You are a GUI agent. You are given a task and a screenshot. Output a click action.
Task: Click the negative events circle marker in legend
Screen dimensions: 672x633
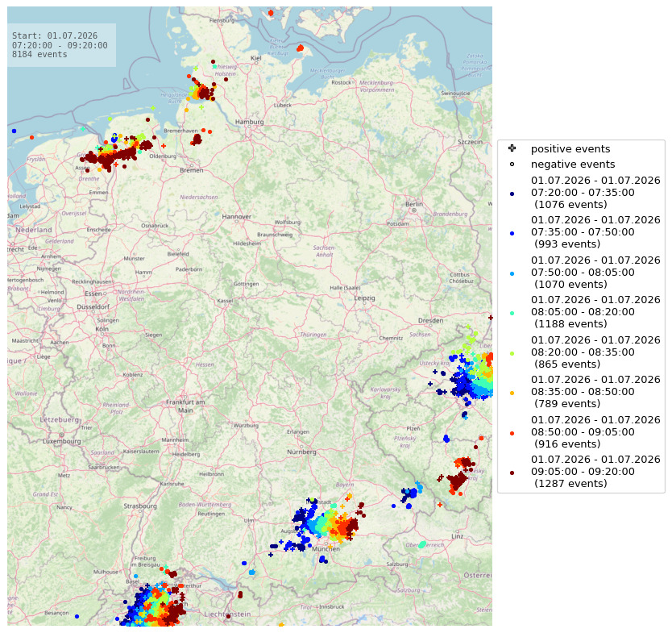click(512, 164)
